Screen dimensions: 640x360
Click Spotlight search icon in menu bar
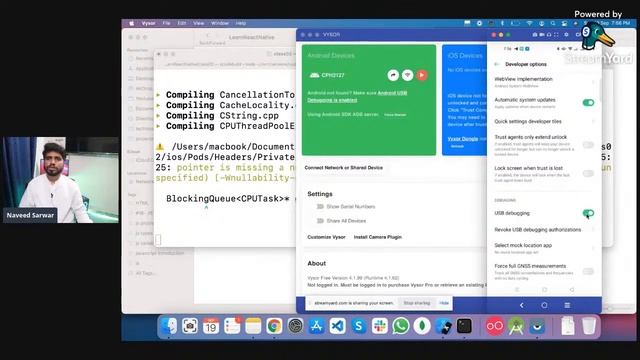553,23
